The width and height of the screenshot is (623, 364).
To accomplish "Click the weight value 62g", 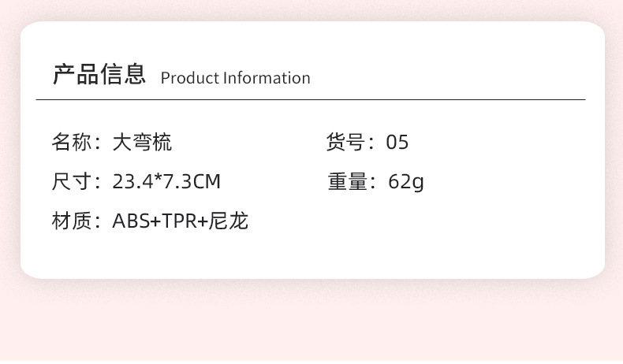I will (x=406, y=182).
